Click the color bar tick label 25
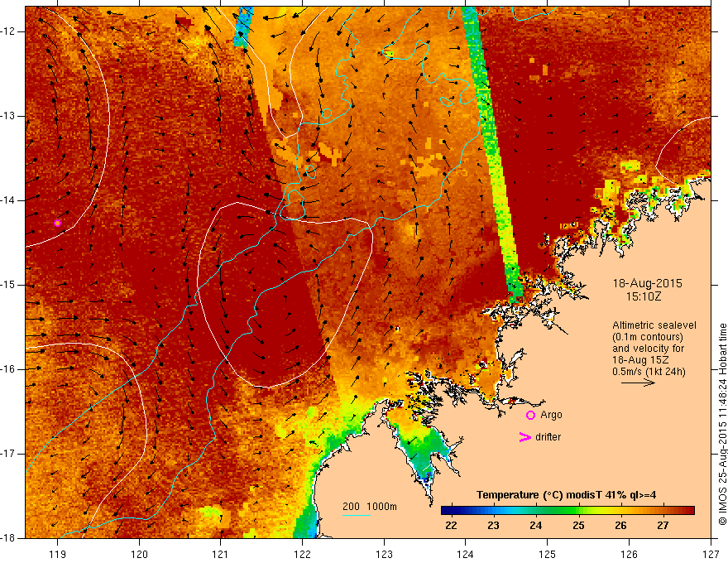 578,526
